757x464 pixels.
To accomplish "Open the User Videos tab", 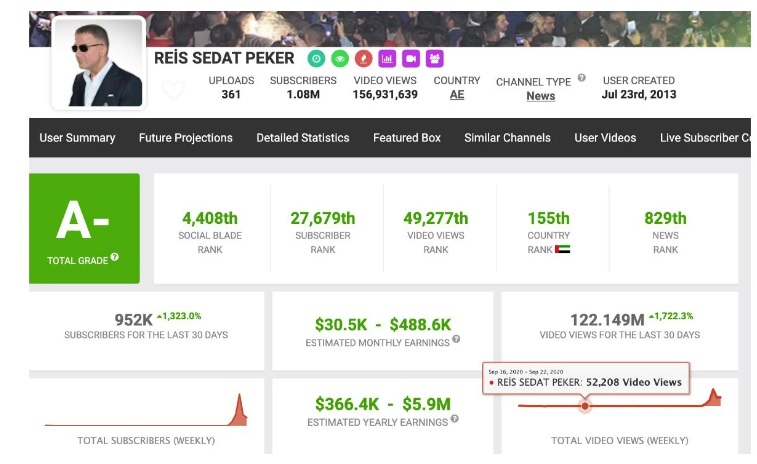I will pos(605,138).
